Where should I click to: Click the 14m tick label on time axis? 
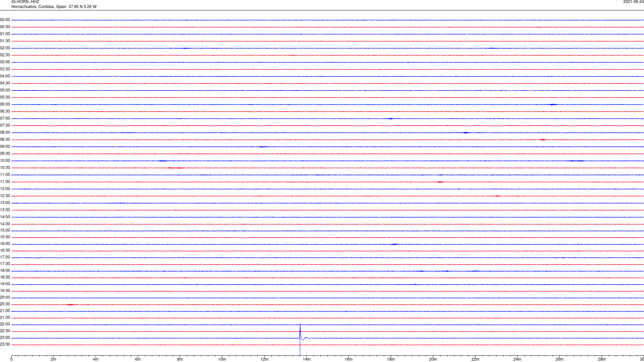[x=307, y=359]
